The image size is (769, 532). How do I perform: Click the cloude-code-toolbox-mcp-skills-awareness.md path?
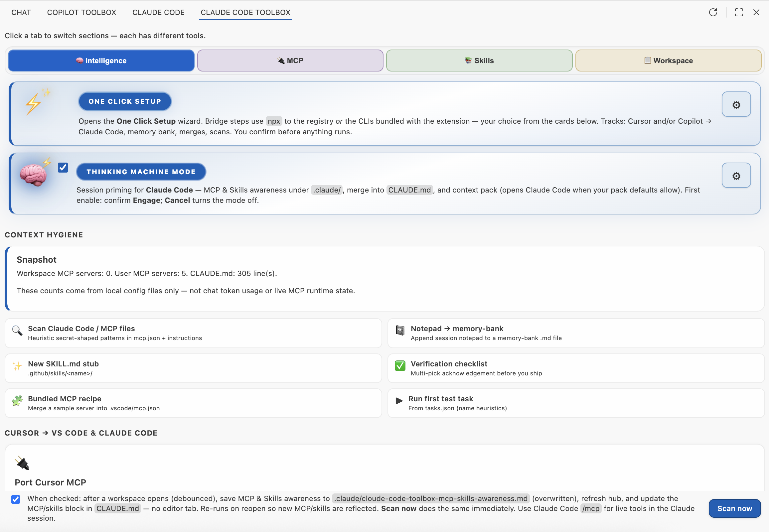431,498
